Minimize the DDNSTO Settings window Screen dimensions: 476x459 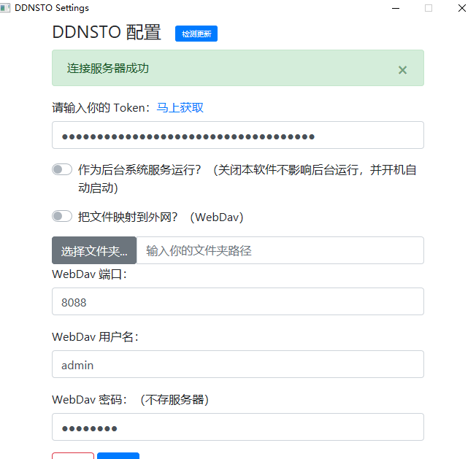(x=396, y=8)
